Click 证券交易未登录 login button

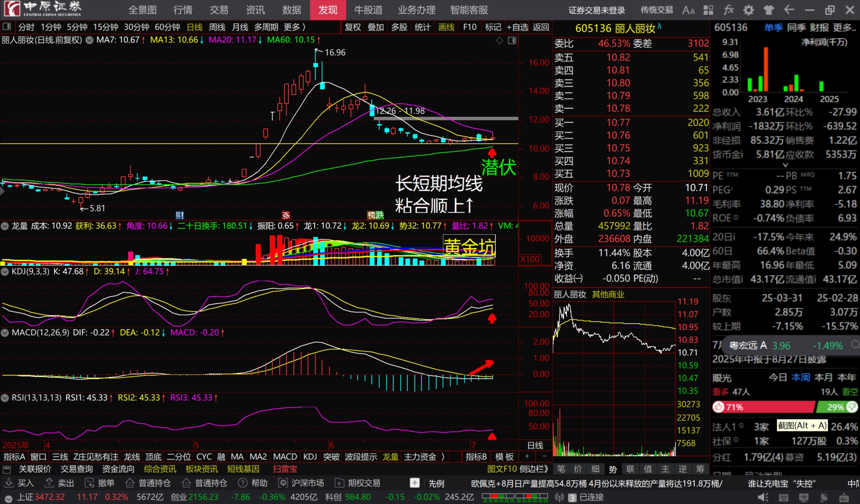(x=597, y=10)
